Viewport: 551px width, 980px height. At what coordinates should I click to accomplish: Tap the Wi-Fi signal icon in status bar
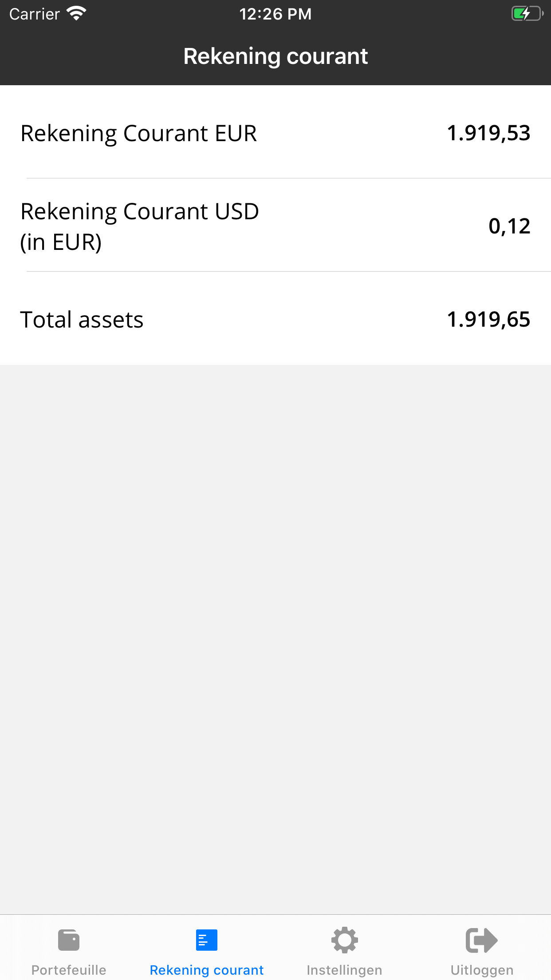pyautogui.click(x=76, y=14)
